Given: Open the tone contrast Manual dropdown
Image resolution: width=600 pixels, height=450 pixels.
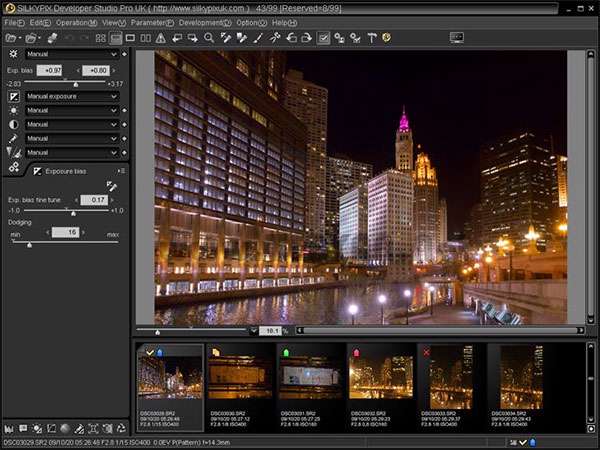Looking at the screenshot, I should [72, 125].
